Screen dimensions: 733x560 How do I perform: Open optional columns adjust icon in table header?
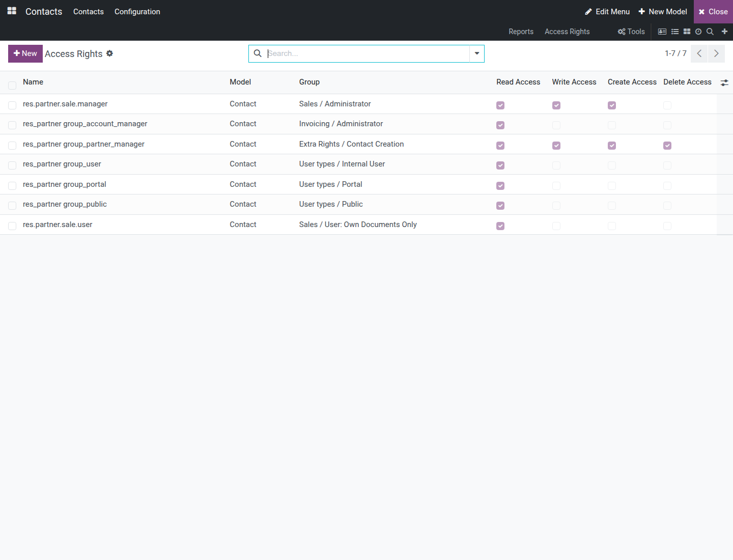(x=724, y=82)
